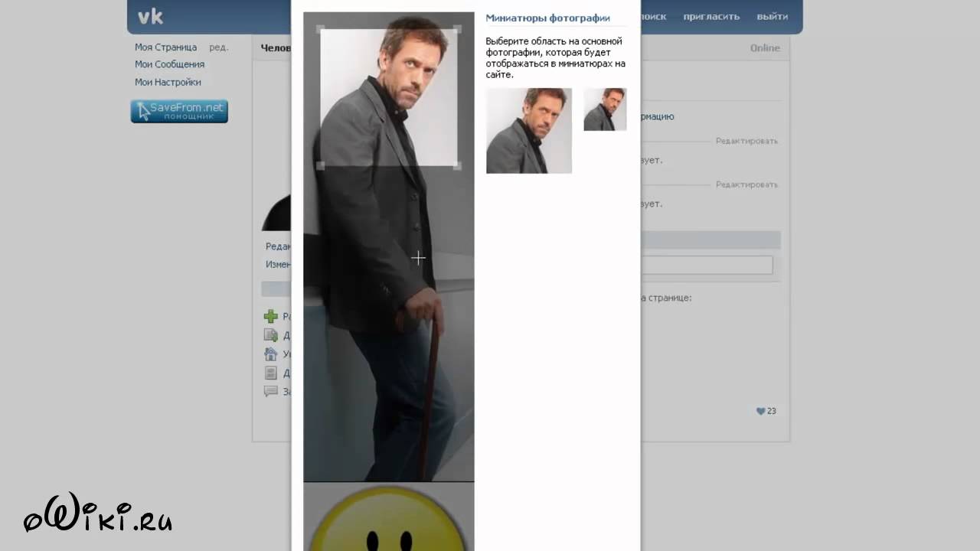Click the document icon below the plus icon

[x=270, y=335]
